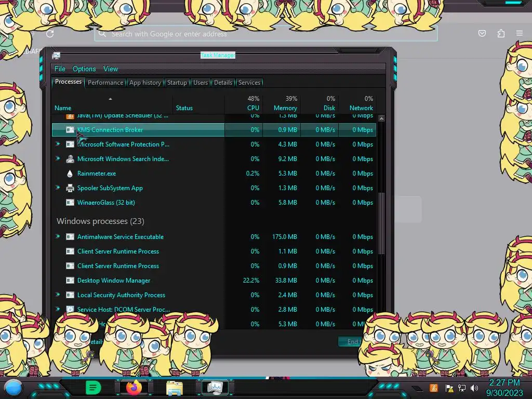The height and width of the screenshot is (399, 532).
Task: Switch to Firefox from the taskbar
Action: pyautogui.click(x=134, y=388)
